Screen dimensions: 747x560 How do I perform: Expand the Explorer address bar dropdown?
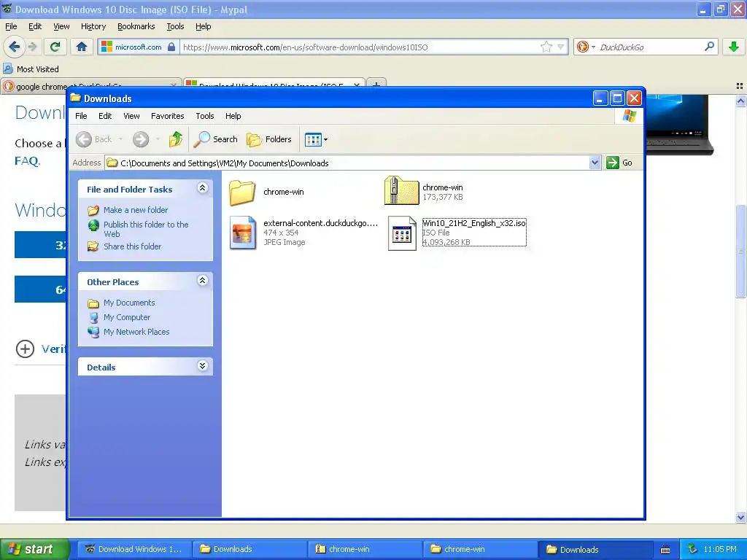click(595, 163)
